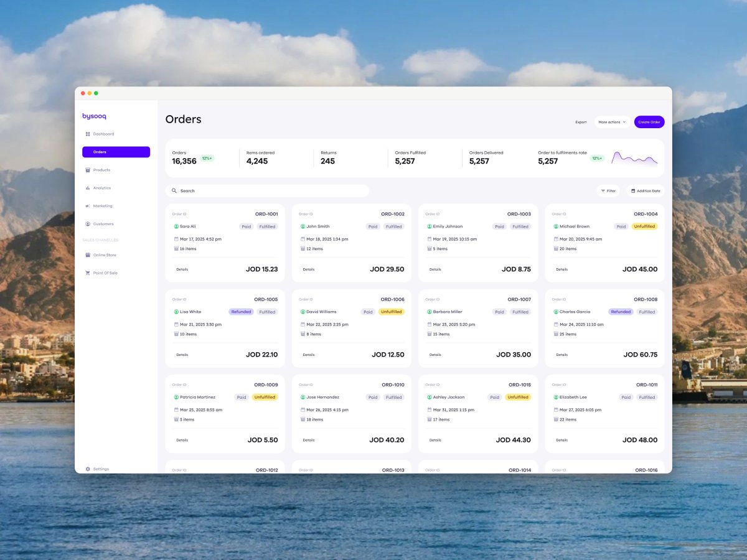Click Unfulfilled badge on ORD-1009
Screen dimensions: 747x560
click(x=265, y=397)
